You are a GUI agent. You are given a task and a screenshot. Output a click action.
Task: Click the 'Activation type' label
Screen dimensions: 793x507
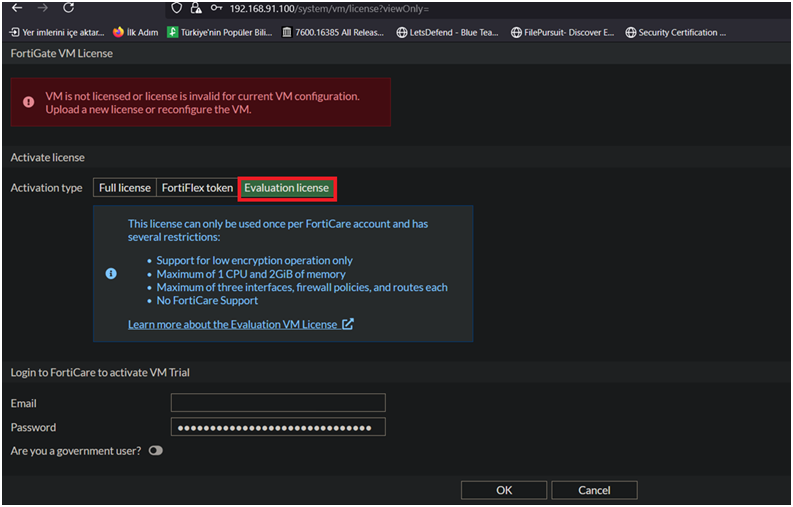point(47,188)
